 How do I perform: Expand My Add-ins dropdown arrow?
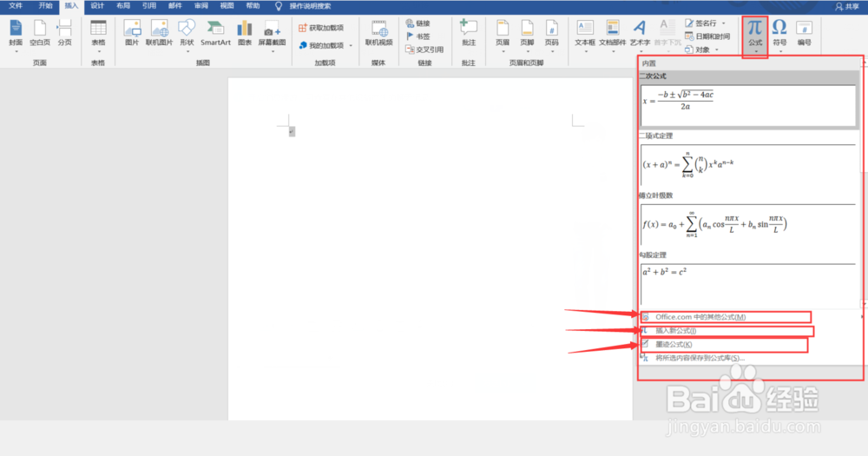pyautogui.click(x=351, y=45)
